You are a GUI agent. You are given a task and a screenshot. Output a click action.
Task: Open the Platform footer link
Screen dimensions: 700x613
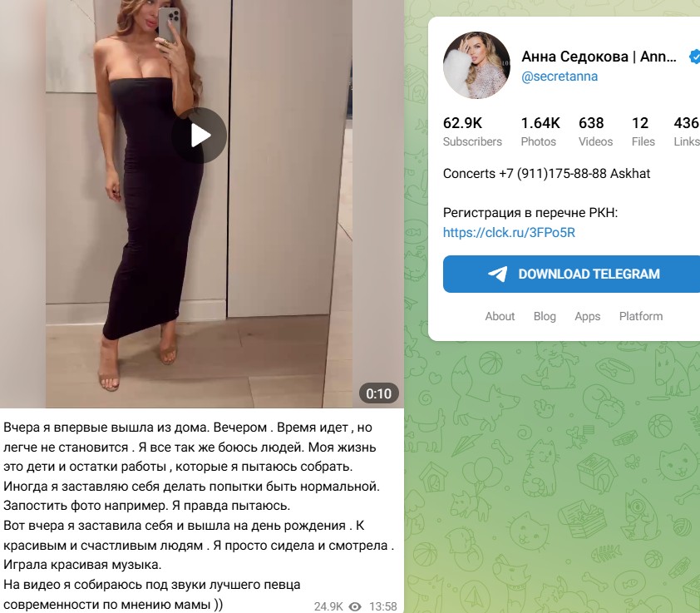pos(641,316)
